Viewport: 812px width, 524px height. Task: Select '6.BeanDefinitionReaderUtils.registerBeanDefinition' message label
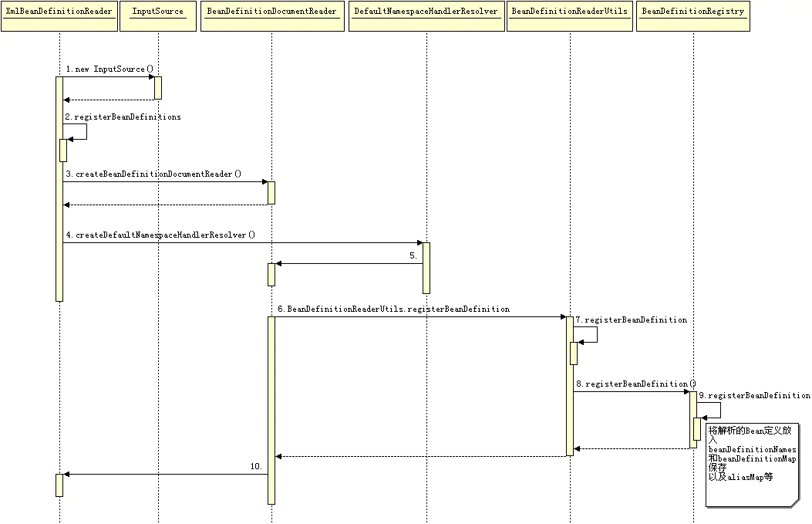[x=394, y=309]
